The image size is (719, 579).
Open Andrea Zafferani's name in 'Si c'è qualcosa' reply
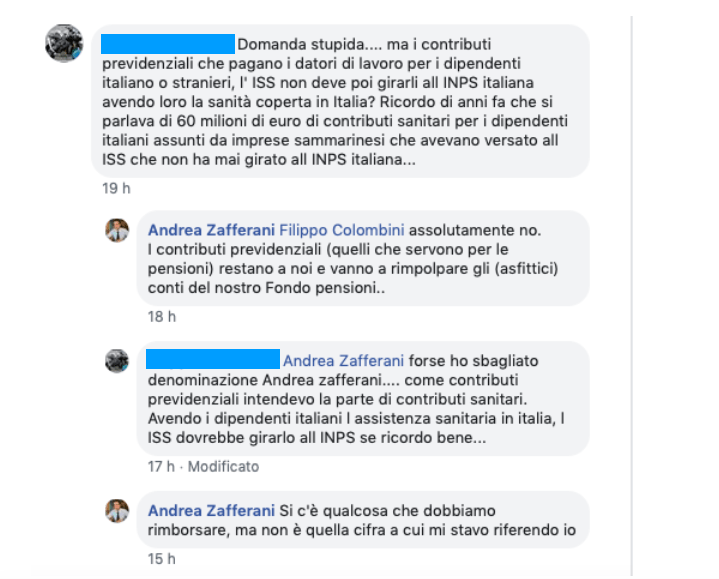(211, 511)
